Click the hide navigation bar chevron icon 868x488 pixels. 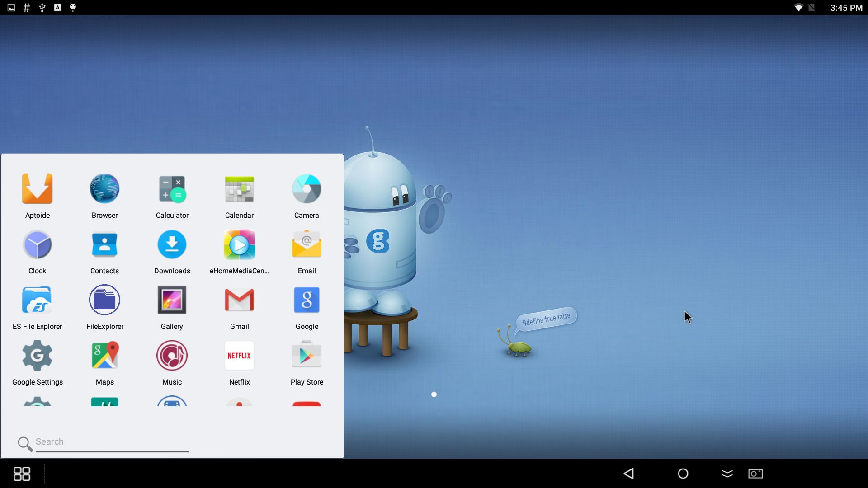727,474
